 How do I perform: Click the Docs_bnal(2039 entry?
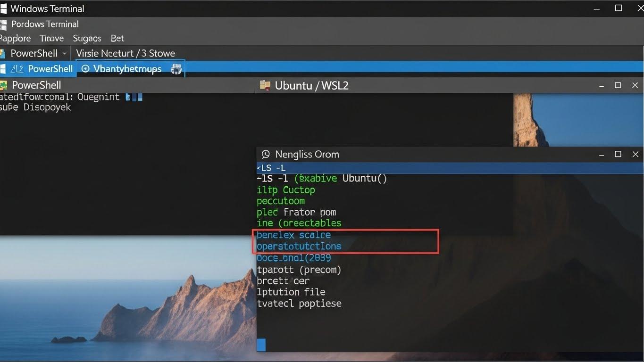294,258
